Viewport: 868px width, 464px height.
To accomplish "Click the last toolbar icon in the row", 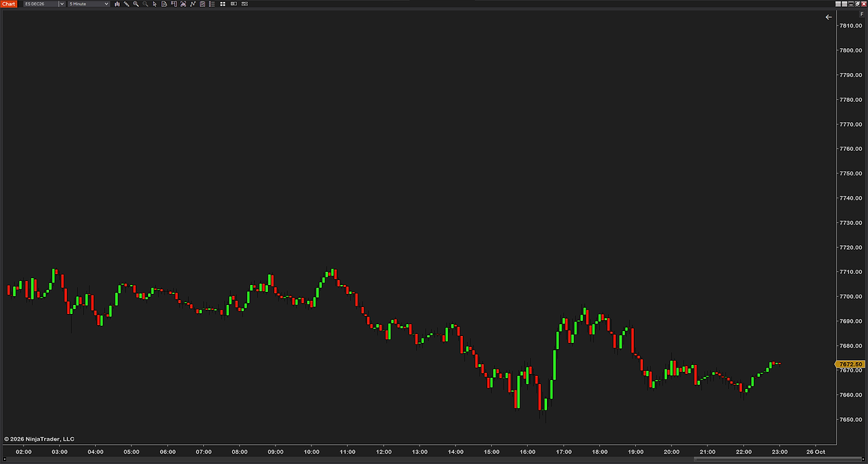I will tap(245, 4).
